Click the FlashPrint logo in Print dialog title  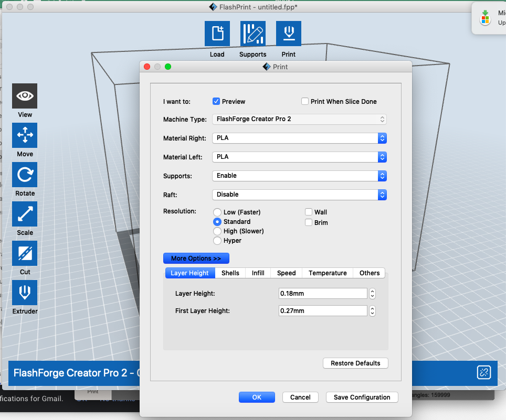266,67
